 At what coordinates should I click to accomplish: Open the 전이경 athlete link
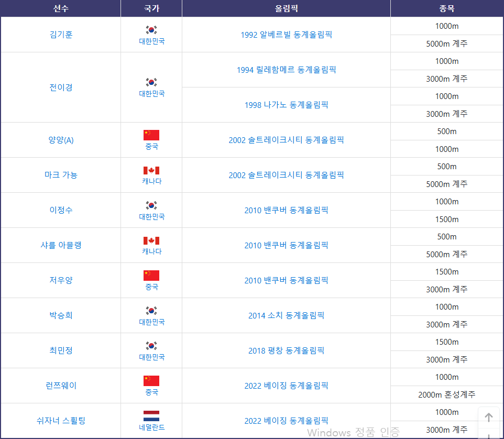(x=61, y=87)
